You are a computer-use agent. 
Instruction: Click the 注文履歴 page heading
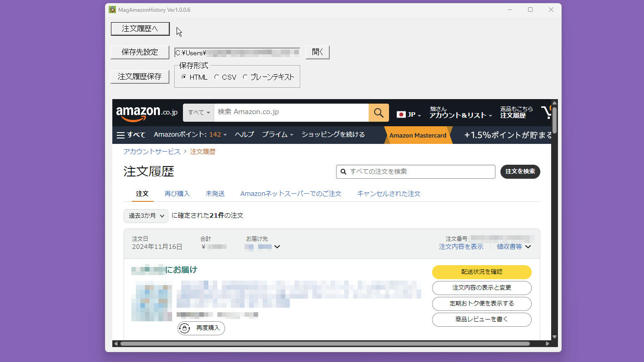[149, 171]
